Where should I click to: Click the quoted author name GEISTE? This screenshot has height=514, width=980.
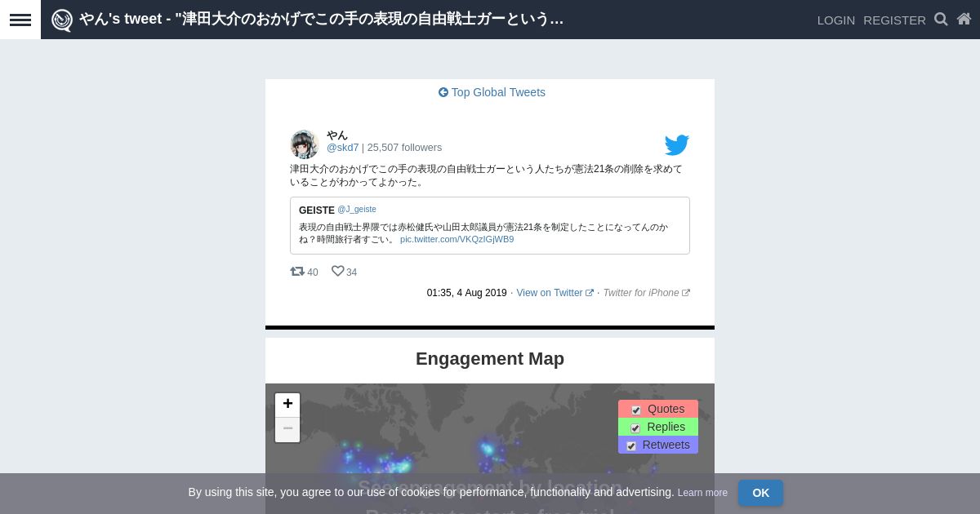point(317,210)
